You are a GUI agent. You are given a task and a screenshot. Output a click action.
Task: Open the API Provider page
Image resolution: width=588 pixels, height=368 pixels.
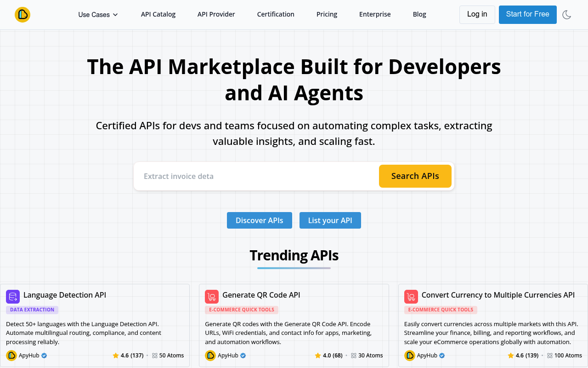pyautogui.click(x=216, y=14)
